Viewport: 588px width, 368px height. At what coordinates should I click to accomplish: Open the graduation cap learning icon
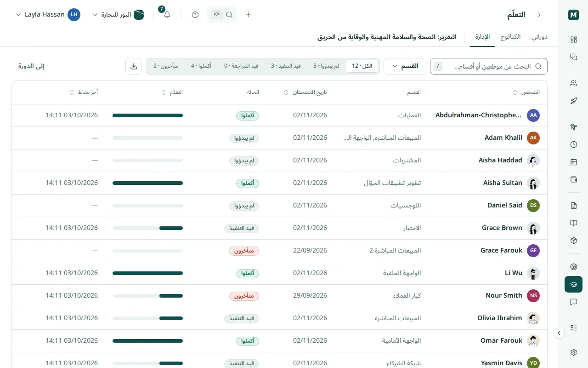pos(573,284)
